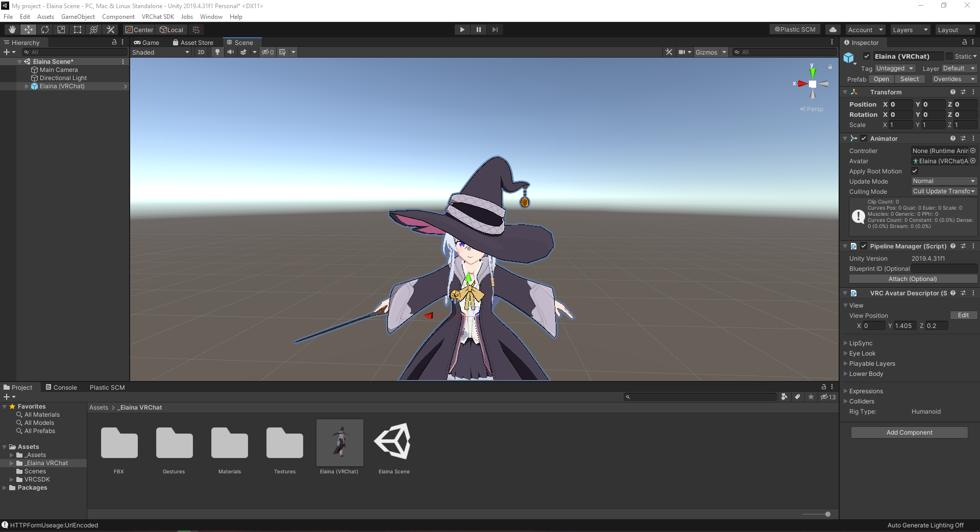The image size is (980, 532).
Task: Select the Scale tool
Action: (61, 30)
